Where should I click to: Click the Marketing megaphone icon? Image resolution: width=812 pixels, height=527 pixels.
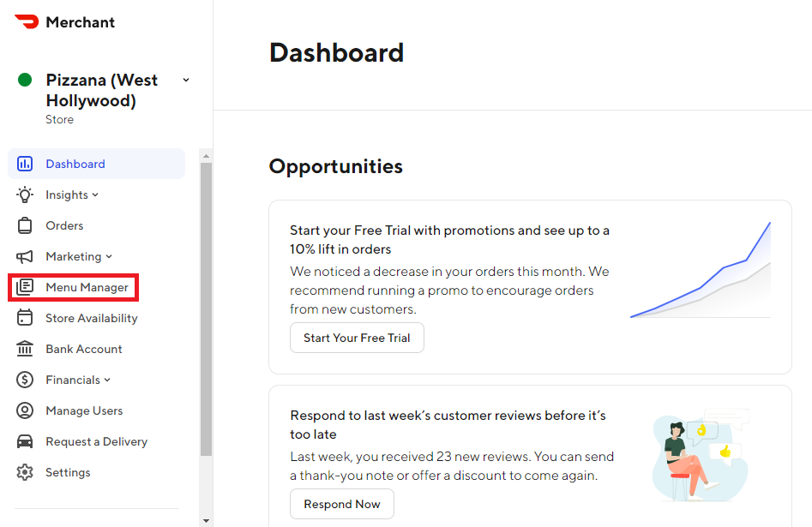click(25, 257)
